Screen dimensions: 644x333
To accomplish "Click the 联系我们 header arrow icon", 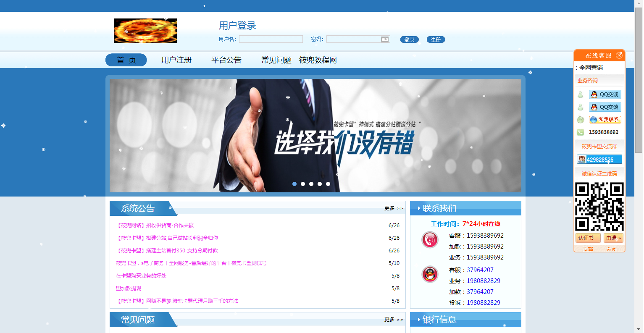I will pyautogui.click(x=419, y=208).
